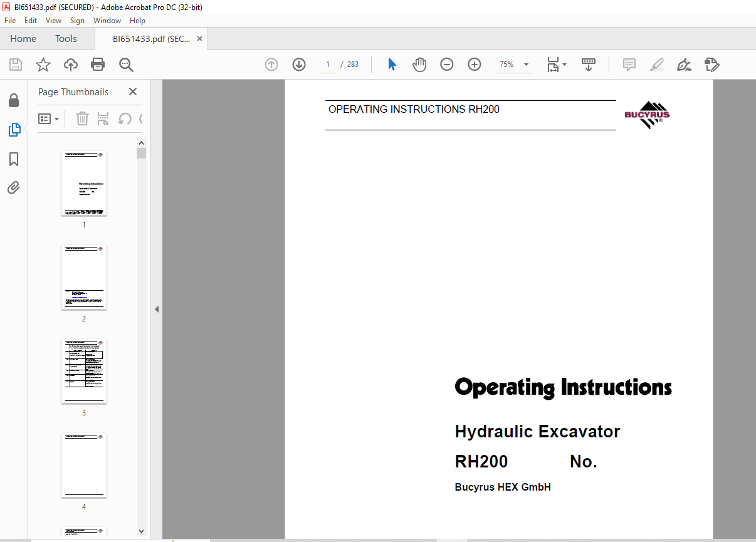This screenshot has height=542, width=756.
Task: Open the View menu
Action: tap(53, 21)
